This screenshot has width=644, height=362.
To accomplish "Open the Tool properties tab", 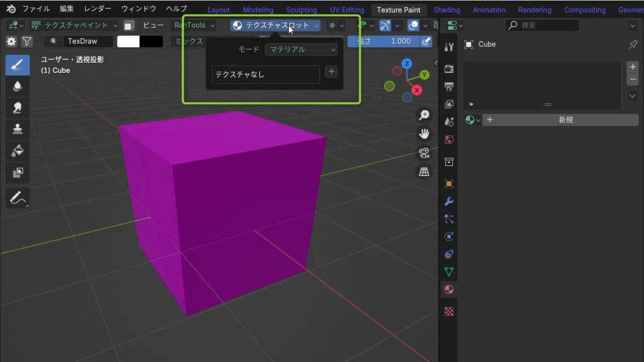I will point(449,47).
